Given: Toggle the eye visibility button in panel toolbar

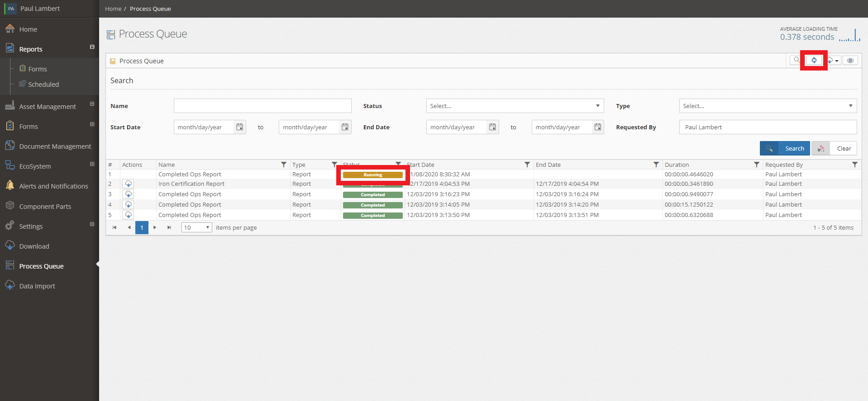Looking at the screenshot, I should (850, 61).
